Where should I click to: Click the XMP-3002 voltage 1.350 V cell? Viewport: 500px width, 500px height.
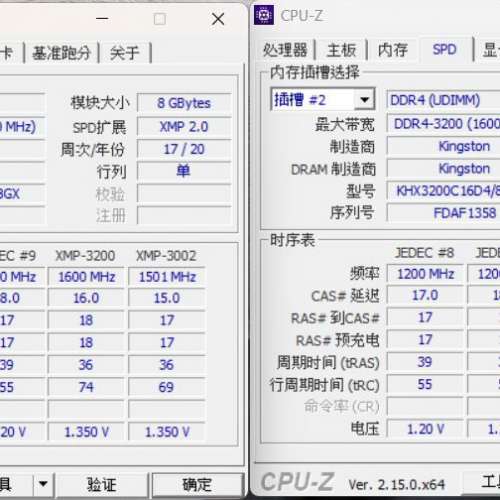(x=167, y=432)
